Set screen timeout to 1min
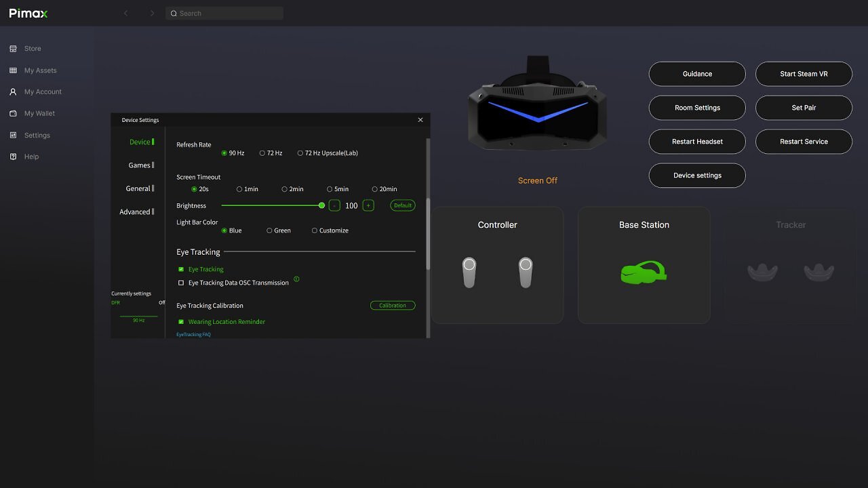 248,189
